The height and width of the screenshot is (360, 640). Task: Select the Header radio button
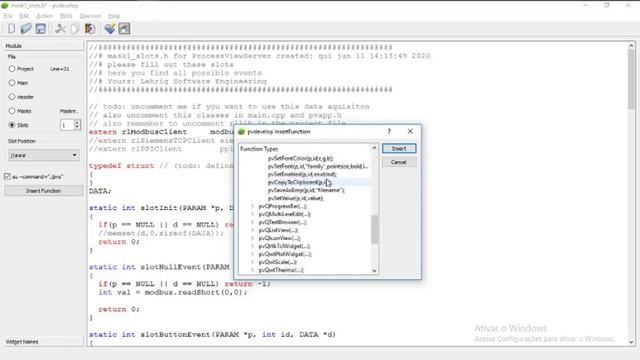12,97
